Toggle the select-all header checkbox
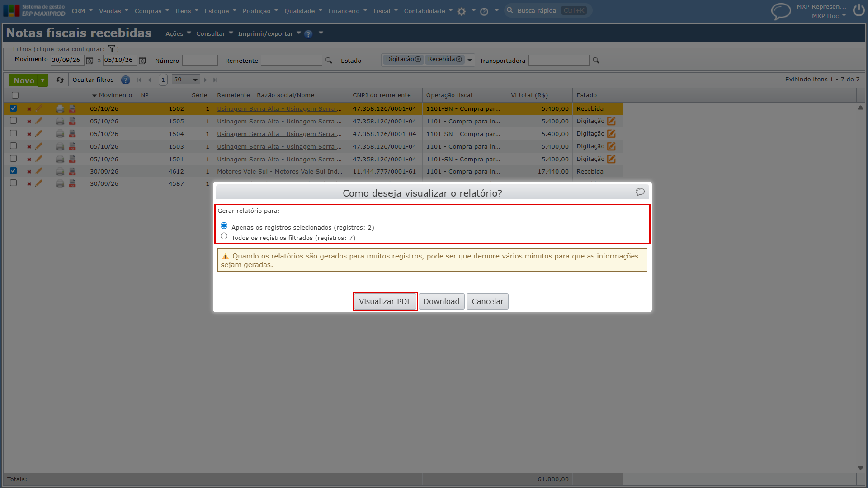Image resolution: width=868 pixels, height=488 pixels. click(x=15, y=95)
